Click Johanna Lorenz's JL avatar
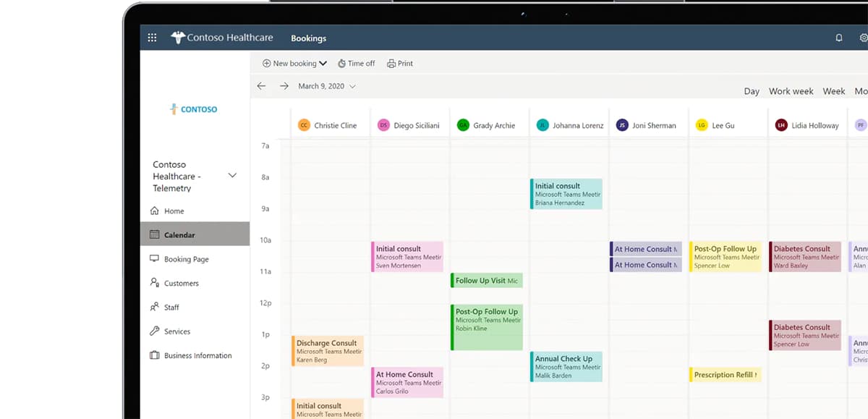The width and height of the screenshot is (868, 419). tap(542, 125)
